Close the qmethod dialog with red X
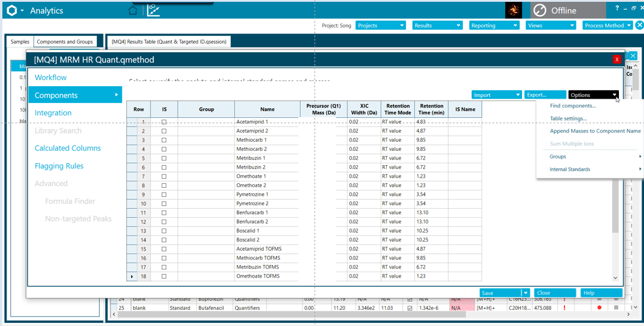 pyautogui.click(x=616, y=60)
